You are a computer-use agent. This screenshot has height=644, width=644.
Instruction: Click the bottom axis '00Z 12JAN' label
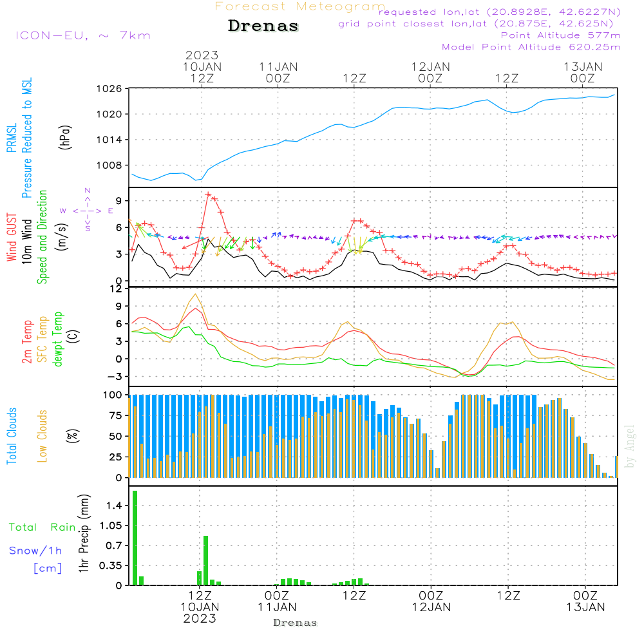431,601
